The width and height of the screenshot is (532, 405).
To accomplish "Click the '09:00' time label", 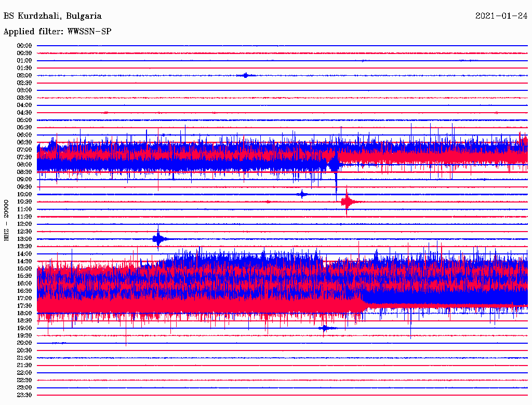I will (24, 180).
